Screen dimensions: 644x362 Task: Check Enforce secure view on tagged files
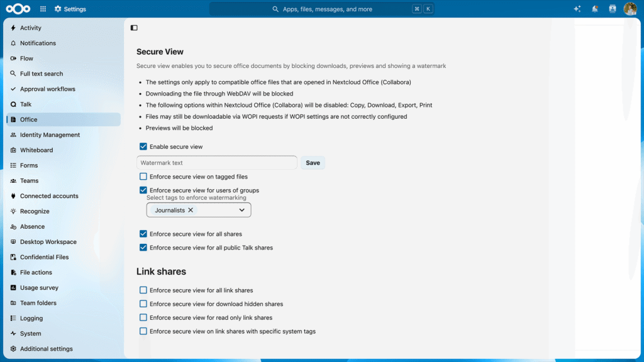tap(143, 177)
